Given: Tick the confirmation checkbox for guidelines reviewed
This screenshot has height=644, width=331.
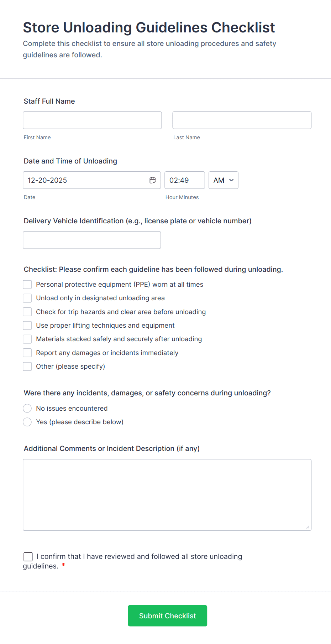Looking at the screenshot, I should (x=28, y=557).
